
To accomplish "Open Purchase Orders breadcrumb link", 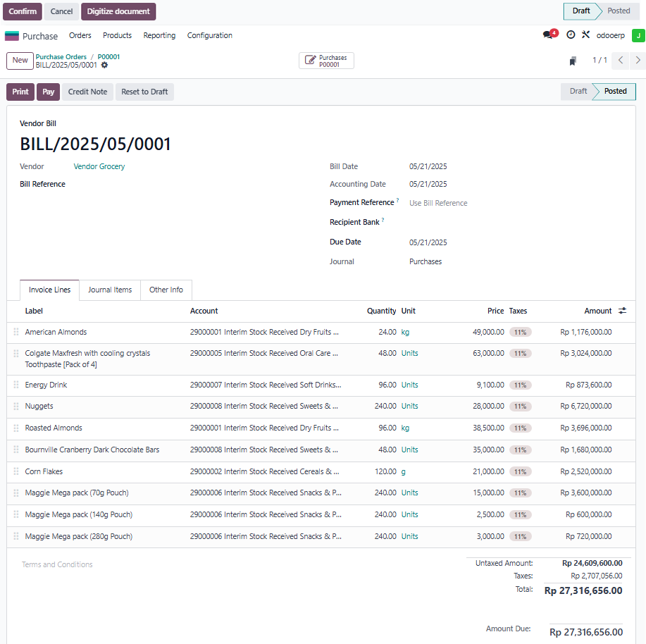I will pyautogui.click(x=61, y=57).
